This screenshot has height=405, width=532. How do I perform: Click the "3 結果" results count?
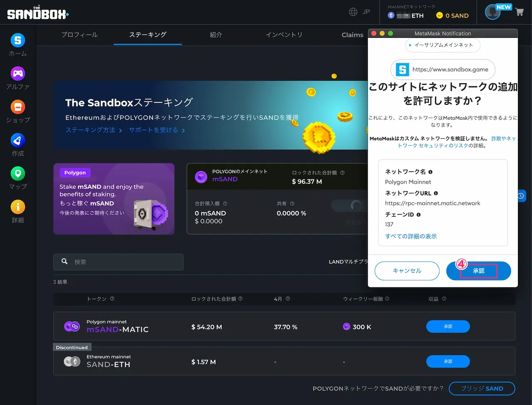[x=60, y=282]
